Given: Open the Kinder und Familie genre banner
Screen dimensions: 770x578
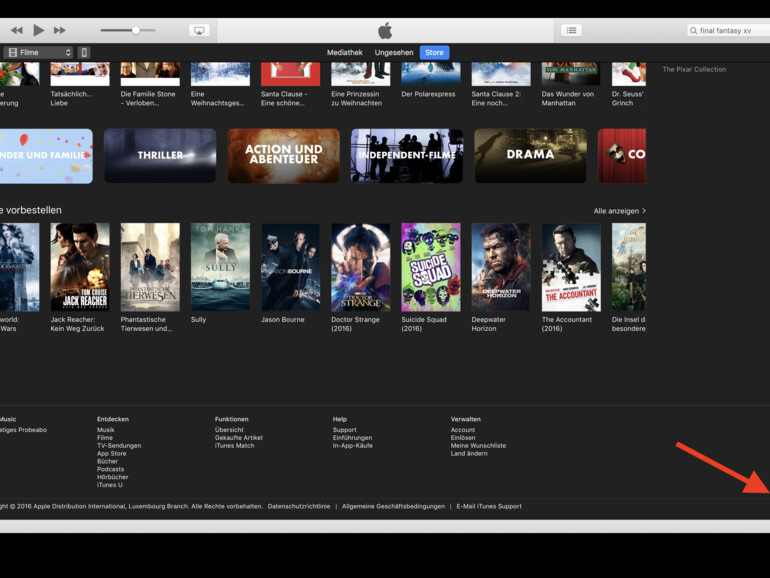Looking at the screenshot, I should coord(46,156).
